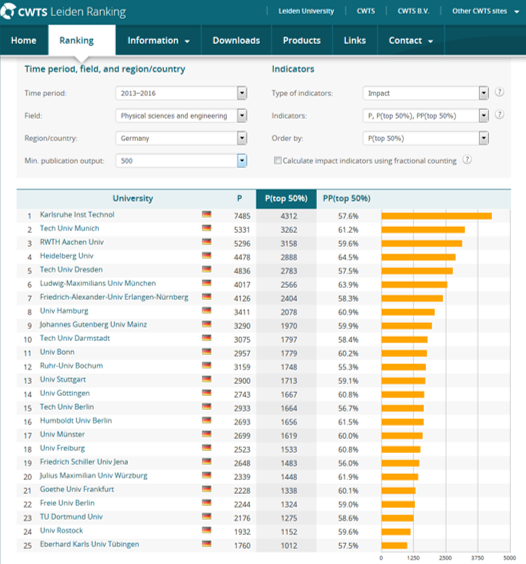This screenshot has height=564, width=526.
Task: Open the Field dropdown
Action: coord(181,116)
